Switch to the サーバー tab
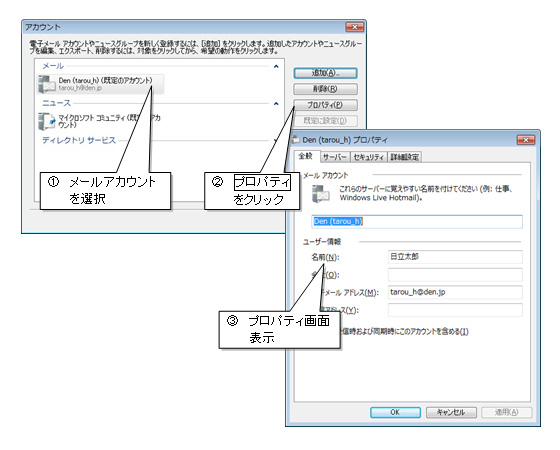Viewport: 560px width, 450px height. (334, 157)
